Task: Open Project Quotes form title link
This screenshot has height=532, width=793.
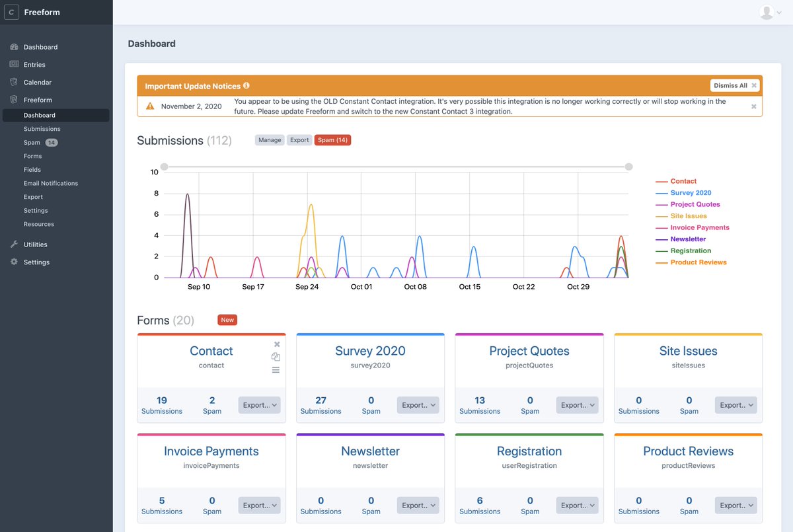Action: coord(529,351)
